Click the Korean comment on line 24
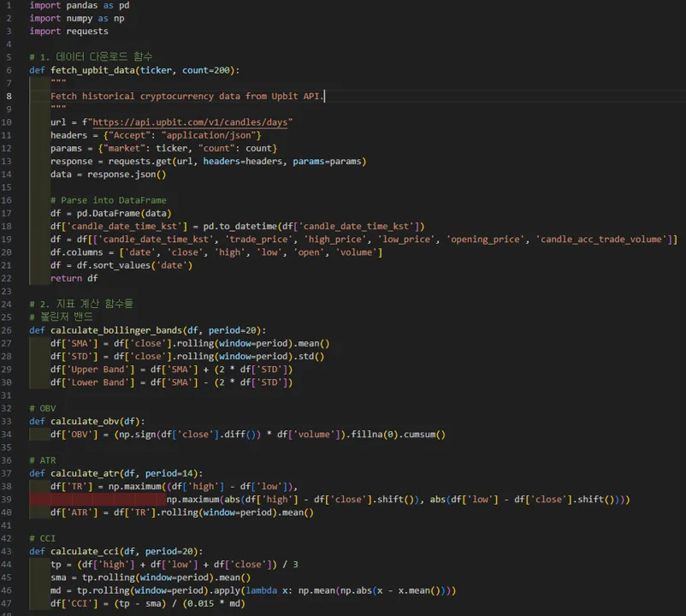The width and height of the screenshot is (686, 616). (x=81, y=304)
